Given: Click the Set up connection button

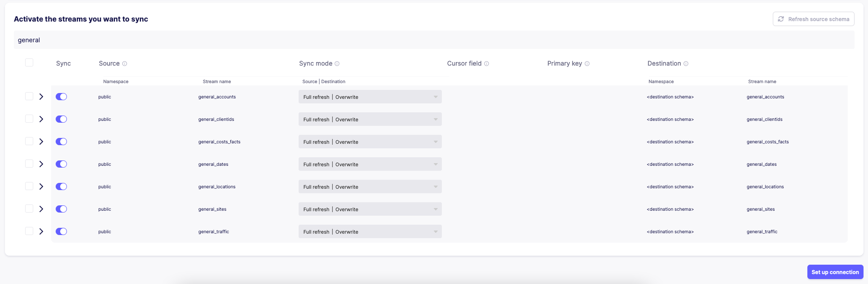Looking at the screenshot, I should point(835,272).
